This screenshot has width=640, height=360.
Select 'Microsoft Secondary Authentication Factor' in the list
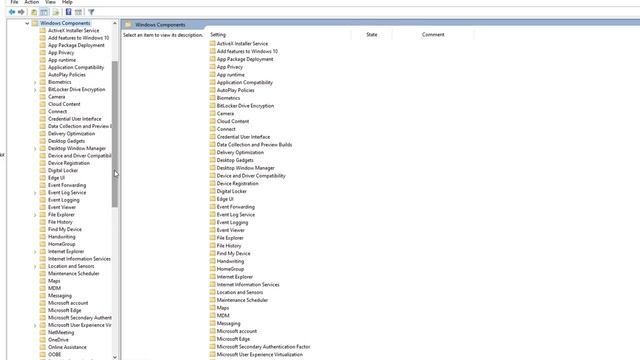(x=263, y=347)
